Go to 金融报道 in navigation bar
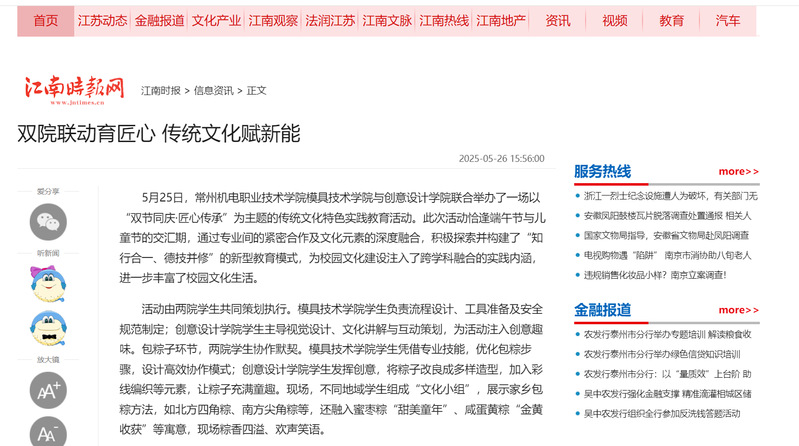The height and width of the screenshot is (446, 799). pyautogui.click(x=159, y=21)
